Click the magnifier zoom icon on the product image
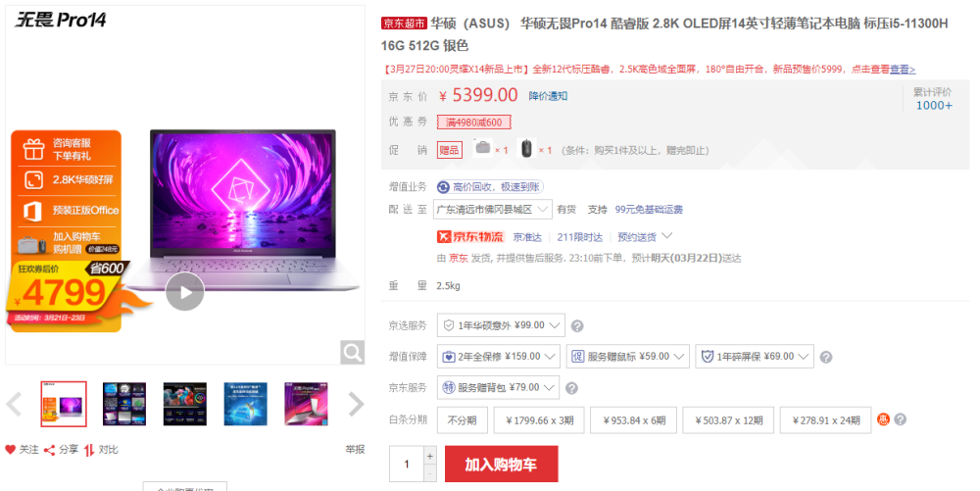This screenshot has width=980, height=491. 353,352
